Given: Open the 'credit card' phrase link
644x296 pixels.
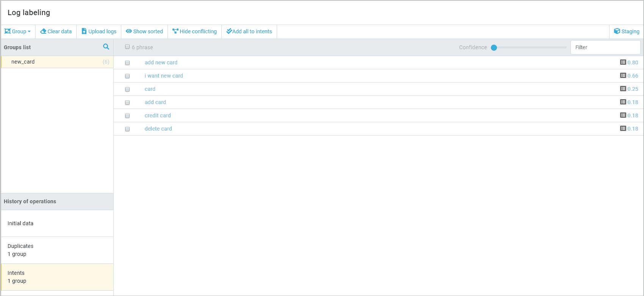Looking at the screenshot, I should [158, 115].
